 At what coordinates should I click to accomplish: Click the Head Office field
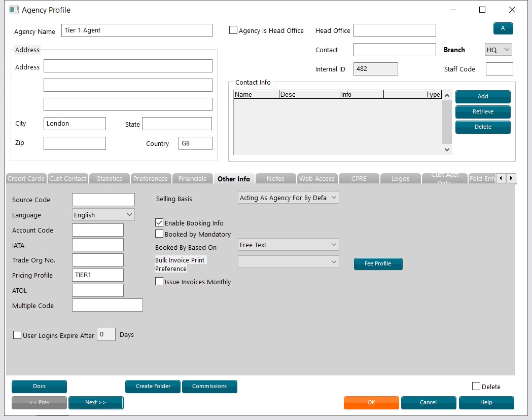(x=395, y=30)
